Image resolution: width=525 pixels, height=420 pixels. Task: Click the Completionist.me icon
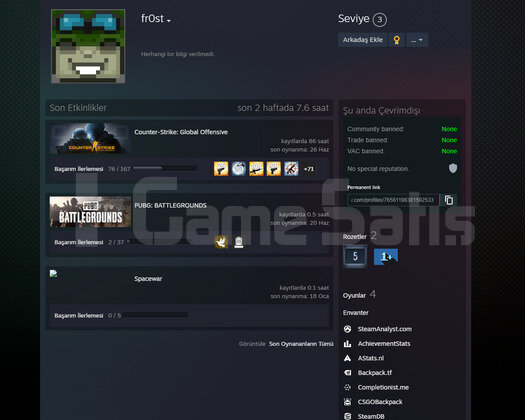click(x=348, y=387)
